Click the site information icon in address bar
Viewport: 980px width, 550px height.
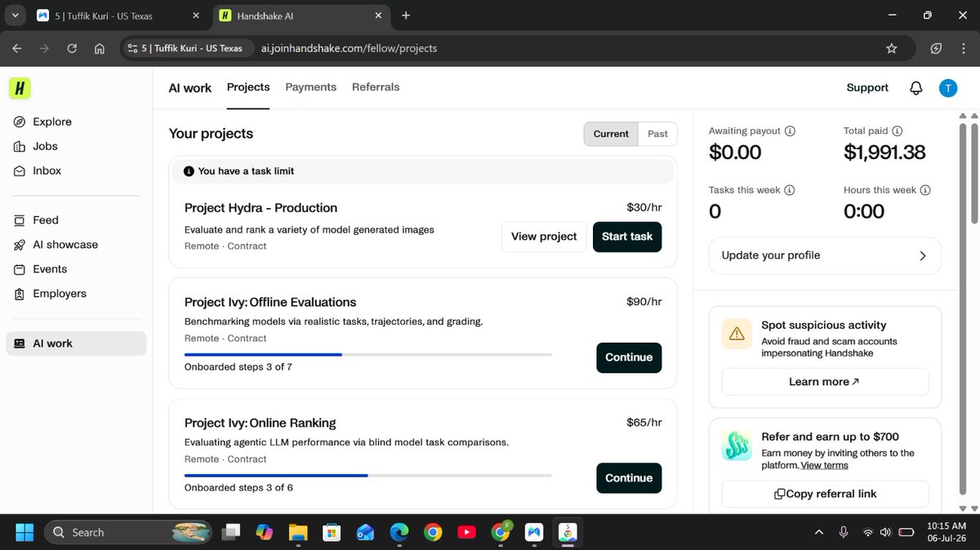[x=133, y=48]
